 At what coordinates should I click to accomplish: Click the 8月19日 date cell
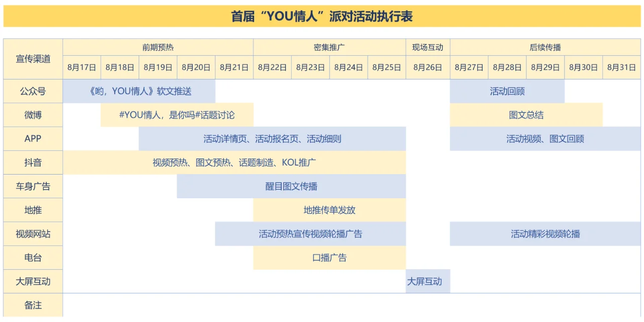point(158,67)
